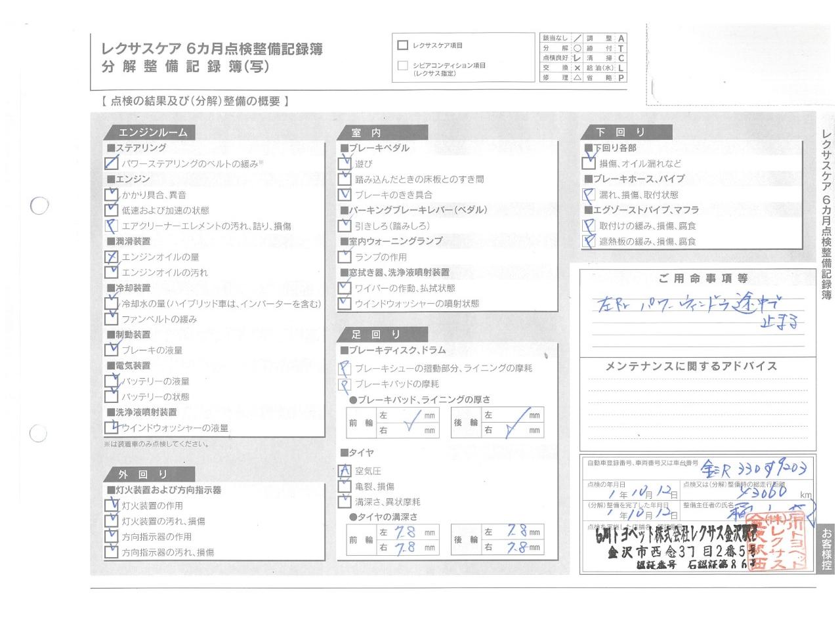Tick the 灯火装置の汚れ、損傷 checkbox

pyautogui.click(x=112, y=521)
